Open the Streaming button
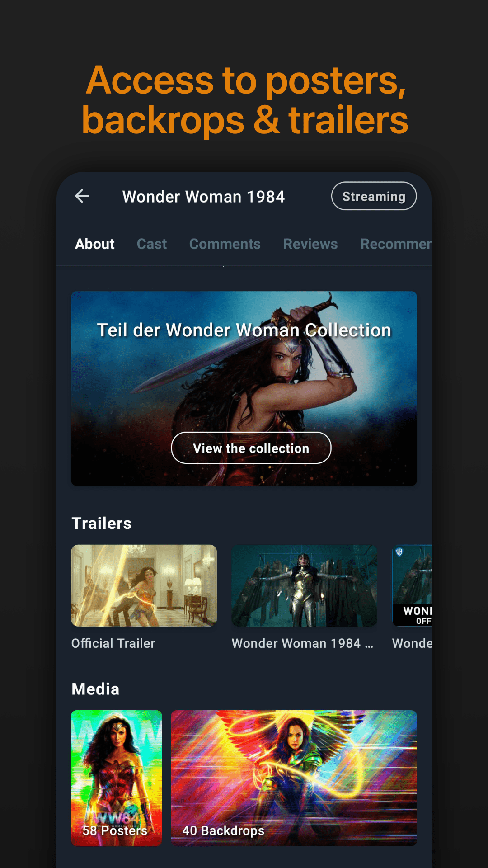Screen dimensions: 488x868 click(374, 196)
